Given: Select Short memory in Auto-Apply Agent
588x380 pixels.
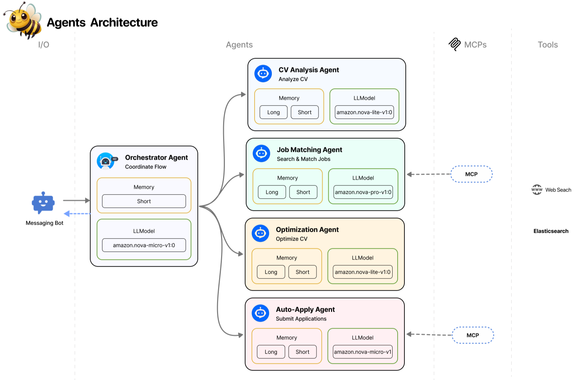Looking at the screenshot, I should pyautogui.click(x=303, y=352).
